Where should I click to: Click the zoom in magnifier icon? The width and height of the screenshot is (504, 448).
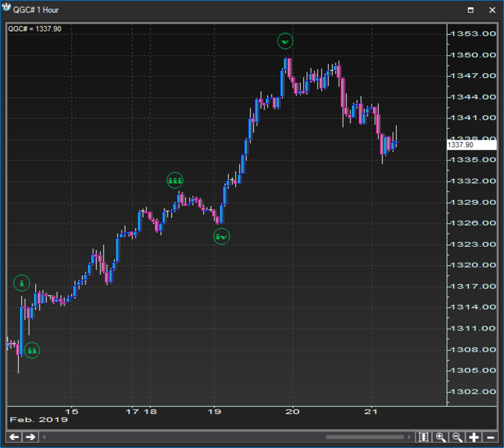pyautogui.click(x=440, y=437)
